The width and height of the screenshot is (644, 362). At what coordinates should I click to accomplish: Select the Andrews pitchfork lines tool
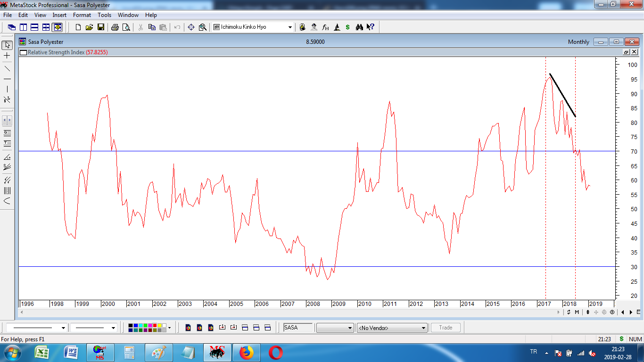[x=7, y=180]
